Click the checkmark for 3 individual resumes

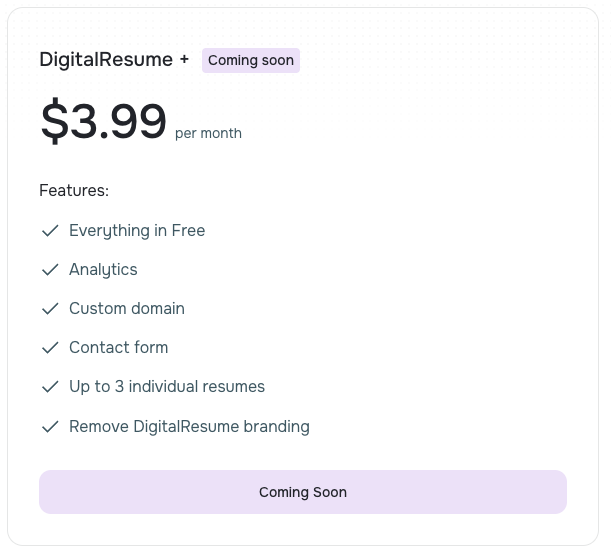click(x=50, y=387)
